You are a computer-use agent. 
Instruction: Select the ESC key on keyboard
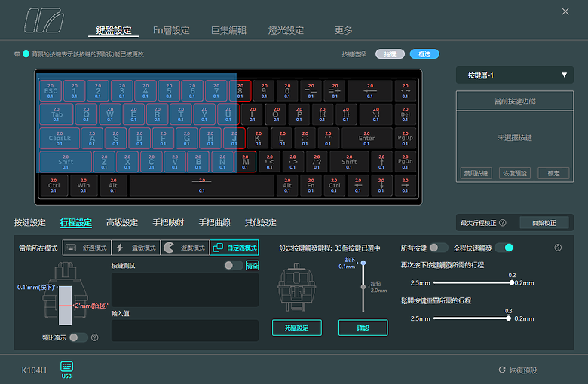coord(51,90)
